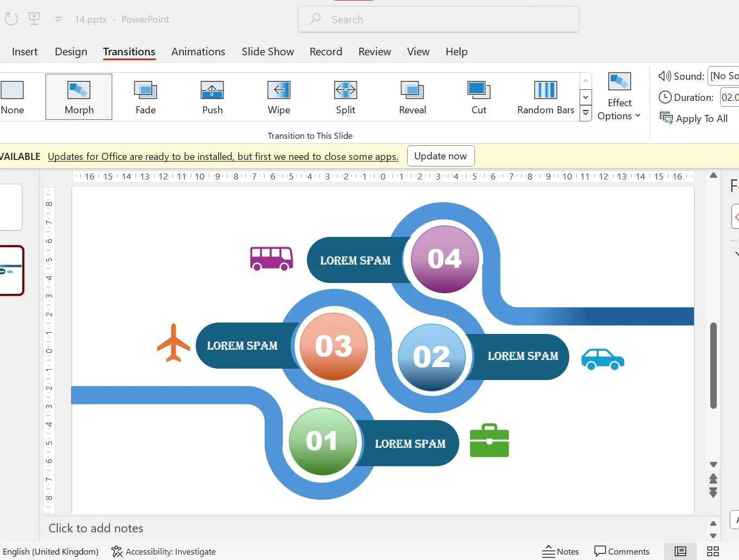The width and height of the screenshot is (739, 560).
Task: Apply the Split transition
Action: click(x=345, y=97)
